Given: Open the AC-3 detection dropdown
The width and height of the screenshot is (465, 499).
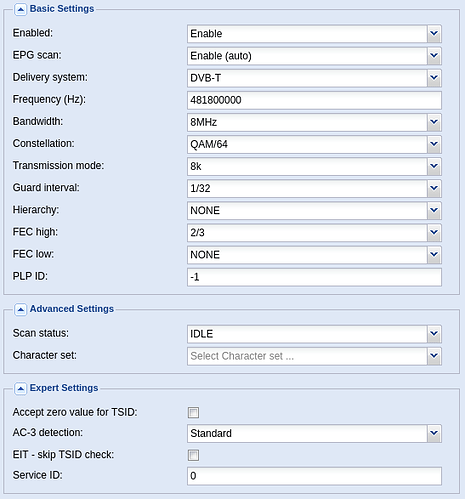Looking at the screenshot, I should 314,433.
